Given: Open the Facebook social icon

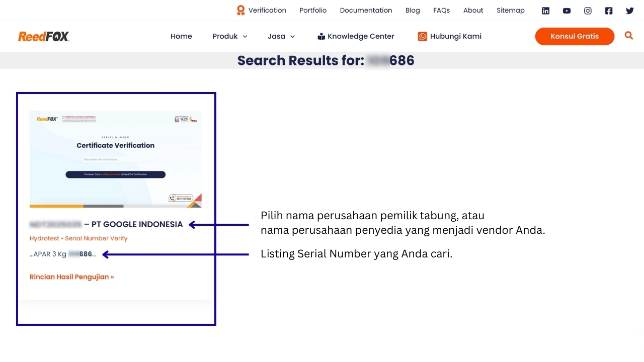Looking at the screenshot, I should pyautogui.click(x=609, y=11).
